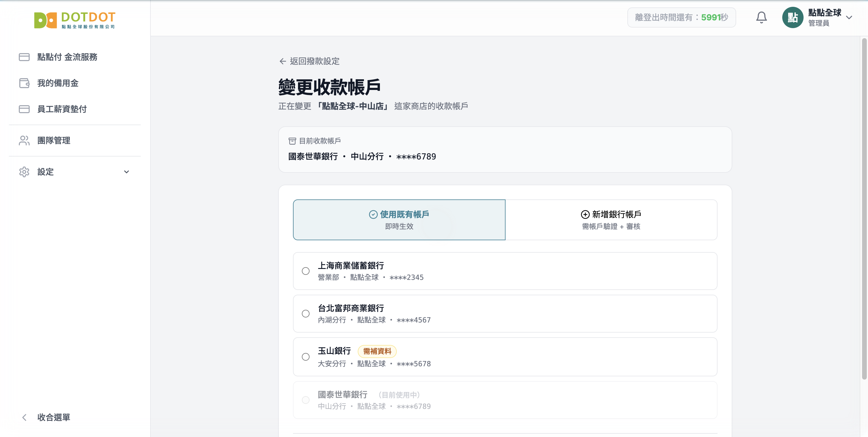Open 點點付 金流服務 card icon
Image resolution: width=868 pixels, height=437 pixels.
pos(24,57)
